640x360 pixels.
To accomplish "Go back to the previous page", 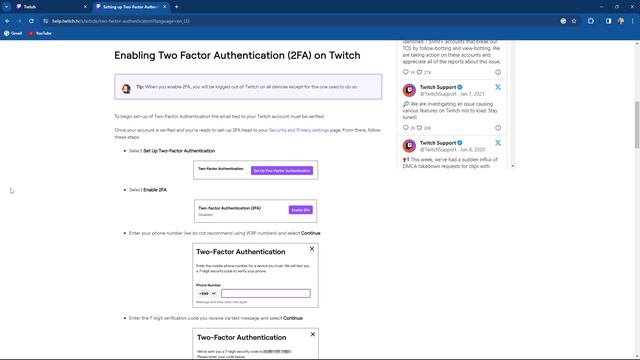I will tap(7, 21).
